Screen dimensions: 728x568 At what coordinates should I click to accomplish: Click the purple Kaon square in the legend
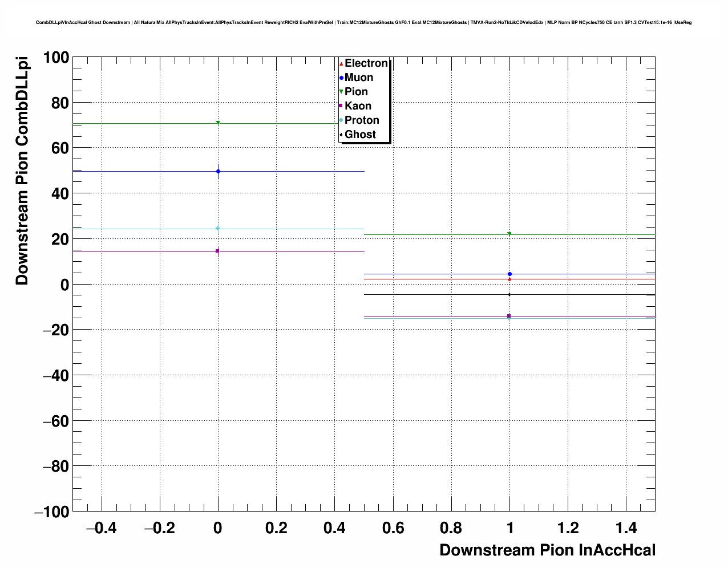(341, 106)
